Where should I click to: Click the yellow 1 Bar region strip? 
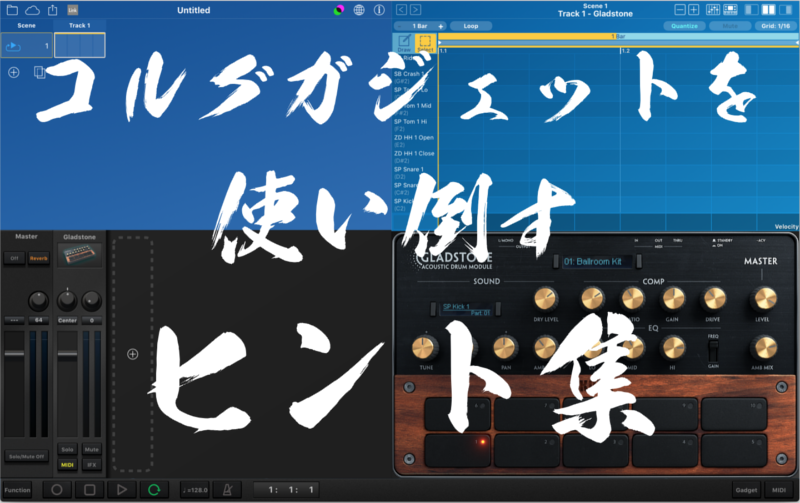pyautogui.click(x=529, y=36)
